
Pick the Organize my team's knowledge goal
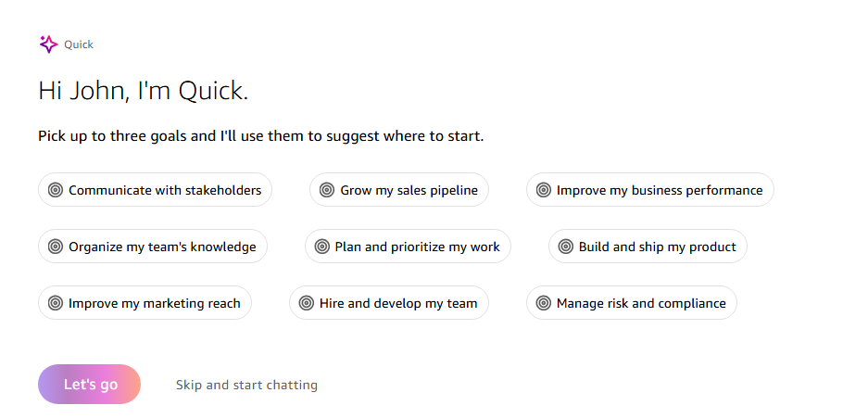[153, 247]
